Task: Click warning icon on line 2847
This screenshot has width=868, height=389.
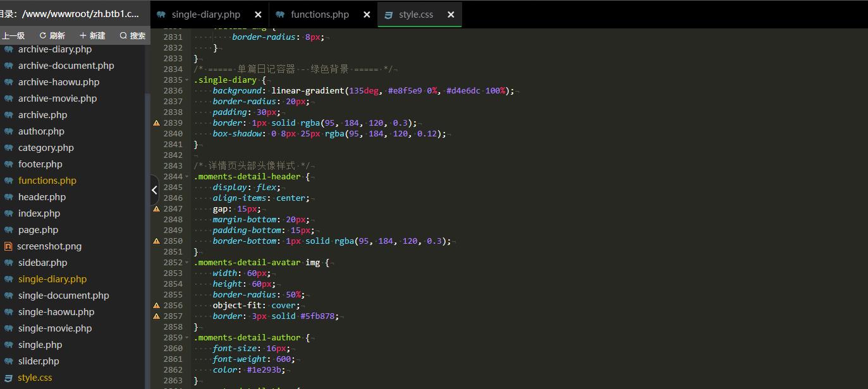Action: click(156, 209)
